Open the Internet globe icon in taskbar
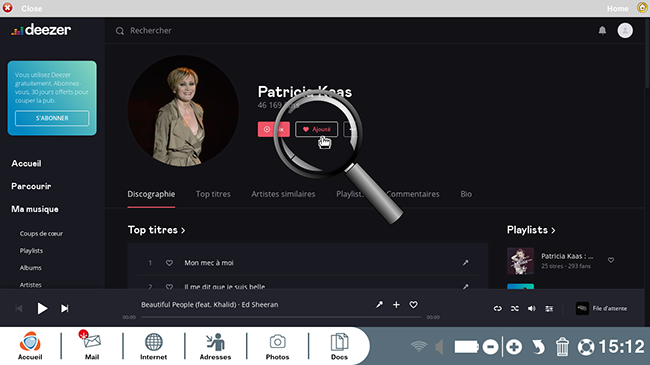 click(153, 346)
